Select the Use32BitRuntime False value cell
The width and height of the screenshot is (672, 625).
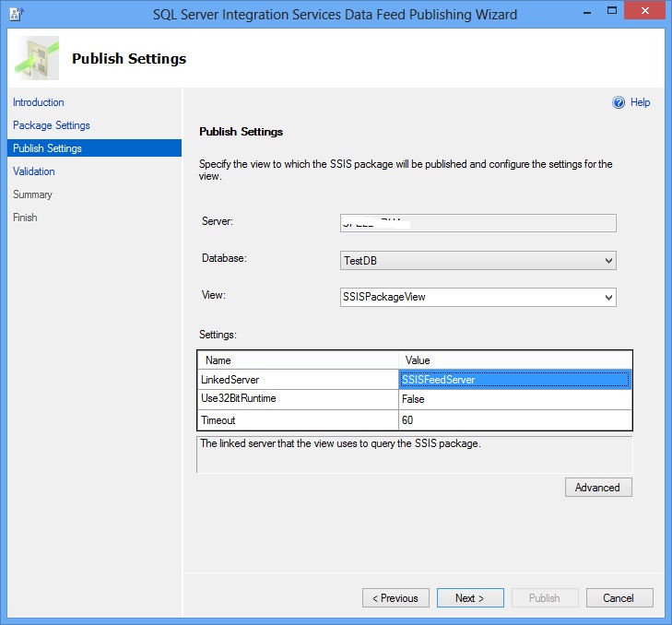514,399
